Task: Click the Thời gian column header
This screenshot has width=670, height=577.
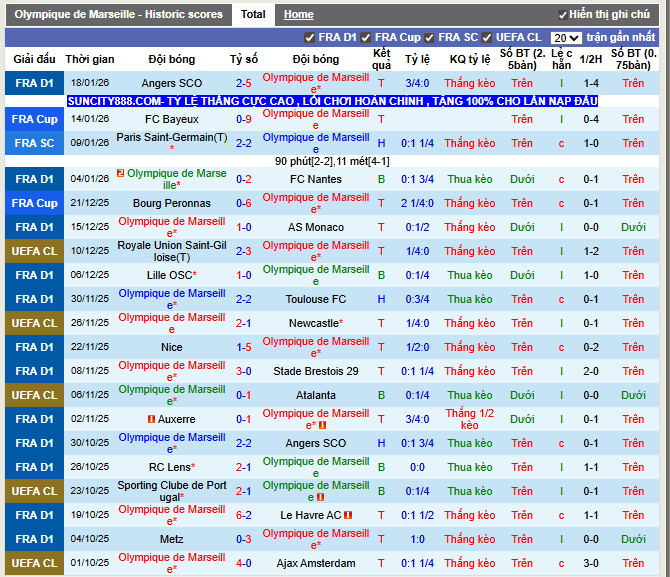Action: click(x=90, y=59)
